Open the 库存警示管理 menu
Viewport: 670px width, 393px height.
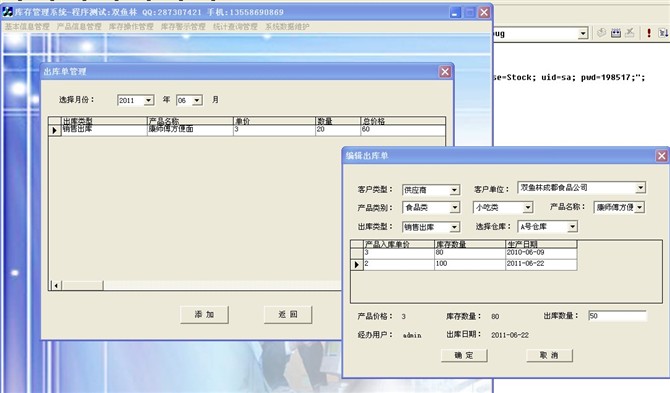[x=183, y=26]
